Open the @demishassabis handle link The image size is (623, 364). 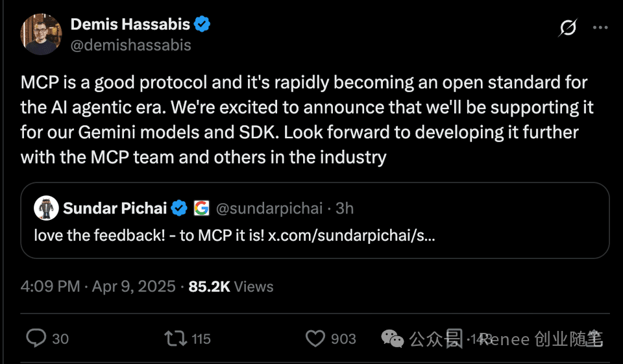click(x=130, y=45)
